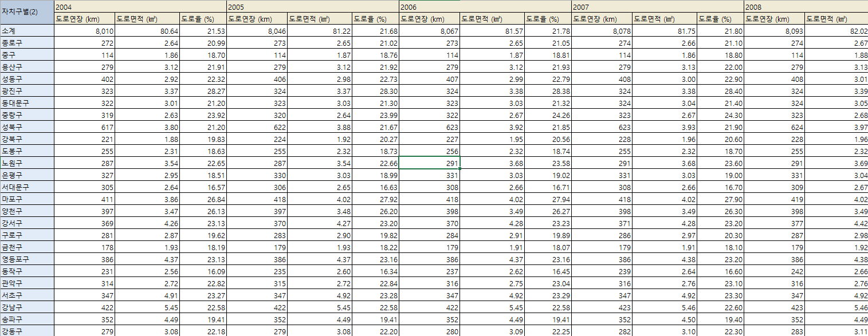Select 구로구 2007 도로율 cell showing 20.30

pyautogui.click(x=720, y=235)
